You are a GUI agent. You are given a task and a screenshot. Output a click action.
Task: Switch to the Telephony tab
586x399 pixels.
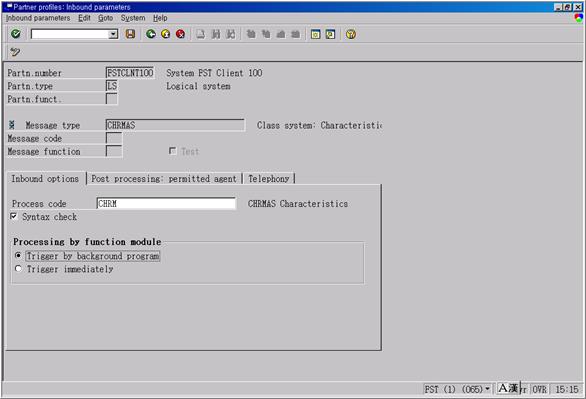pos(269,179)
